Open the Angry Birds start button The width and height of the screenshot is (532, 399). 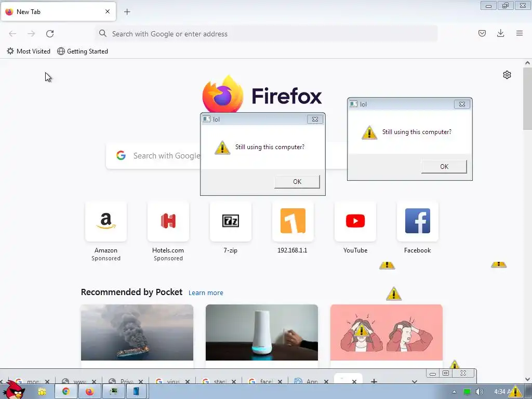(14, 390)
